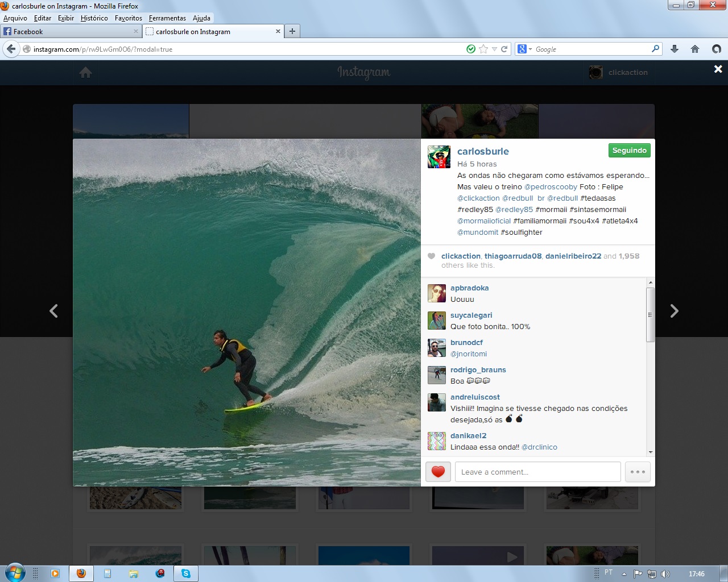The width and height of the screenshot is (728, 582).
Task: Open the @mundomit mention
Action: (478, 232)
